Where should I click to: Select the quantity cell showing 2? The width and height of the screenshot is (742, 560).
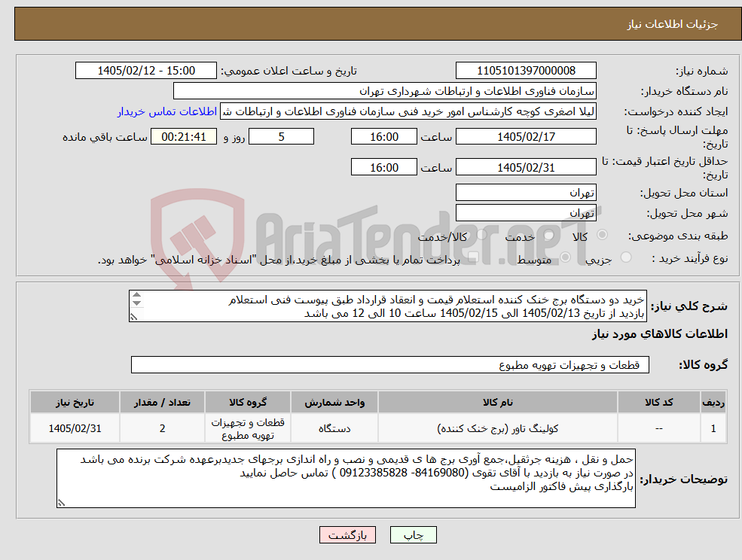162,428
